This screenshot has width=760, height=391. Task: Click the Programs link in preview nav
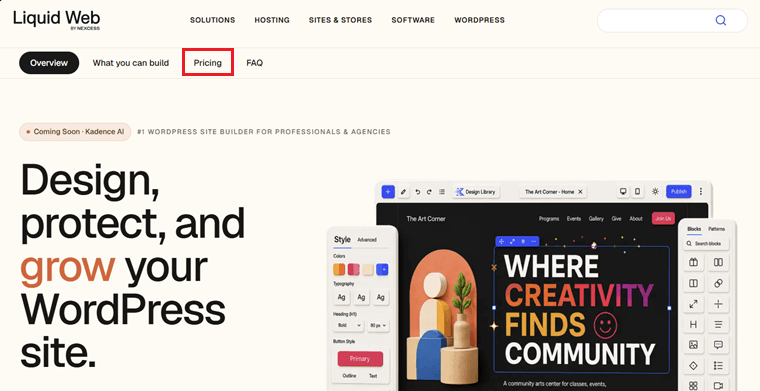tap(549, 219)
